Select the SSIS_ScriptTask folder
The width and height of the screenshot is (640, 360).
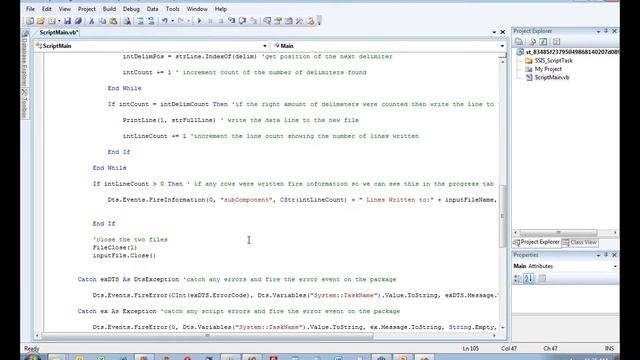553,60
